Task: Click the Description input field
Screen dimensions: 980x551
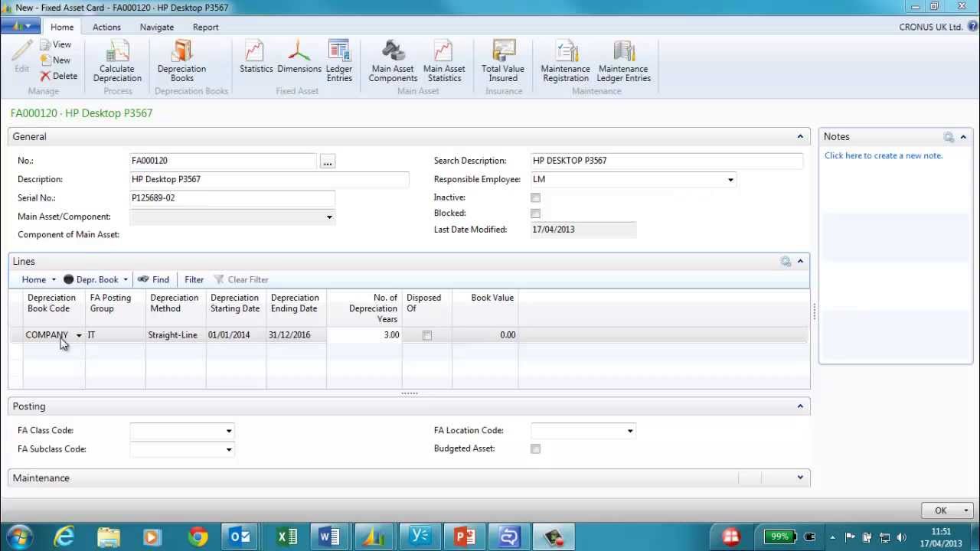Action: 269,179
